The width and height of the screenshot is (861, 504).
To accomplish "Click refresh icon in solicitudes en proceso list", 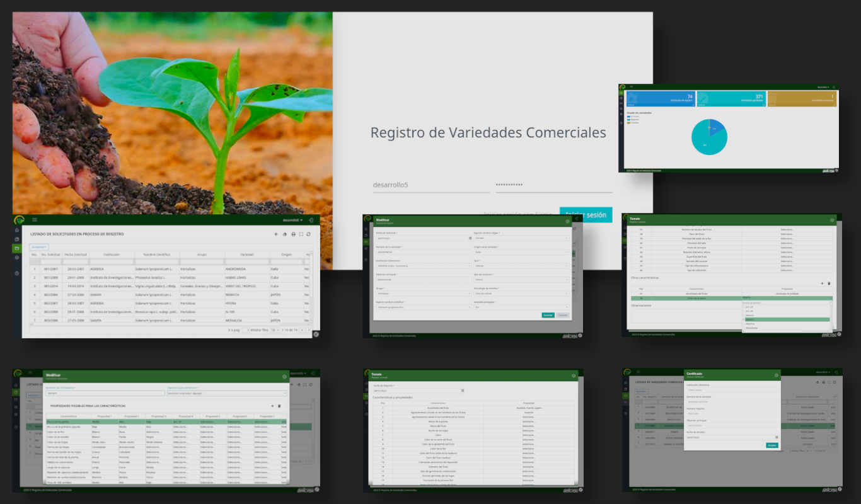I will (309, 234).
